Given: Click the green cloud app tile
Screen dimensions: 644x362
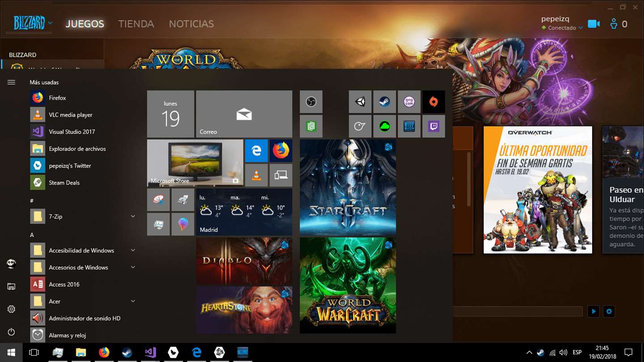Looking at the screenshot, I should click(x=385, y=126).
